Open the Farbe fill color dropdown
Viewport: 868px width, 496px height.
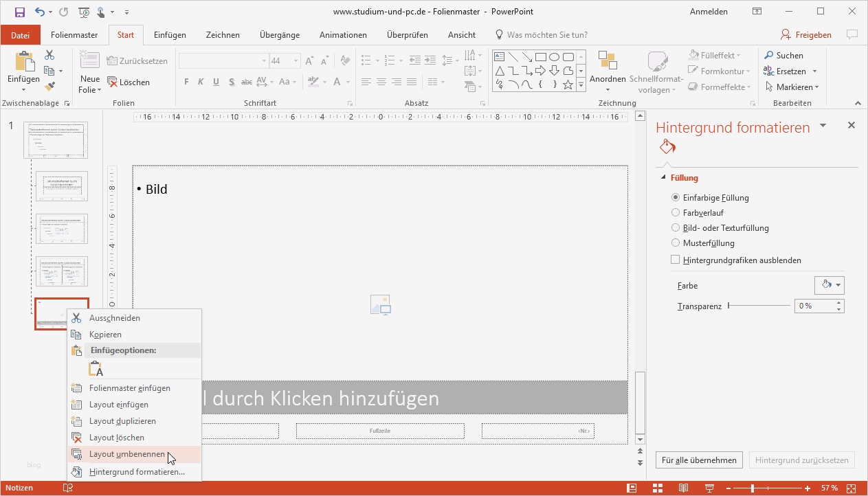coord(830,284)
